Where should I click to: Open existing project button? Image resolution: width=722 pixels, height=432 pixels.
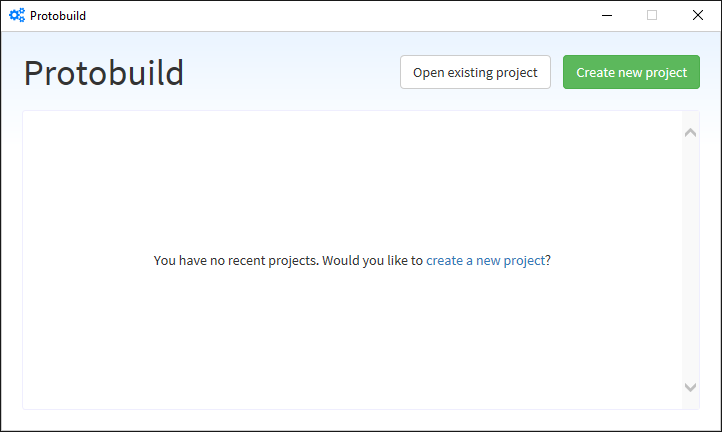pyautogui.click(x=475, y=72)
